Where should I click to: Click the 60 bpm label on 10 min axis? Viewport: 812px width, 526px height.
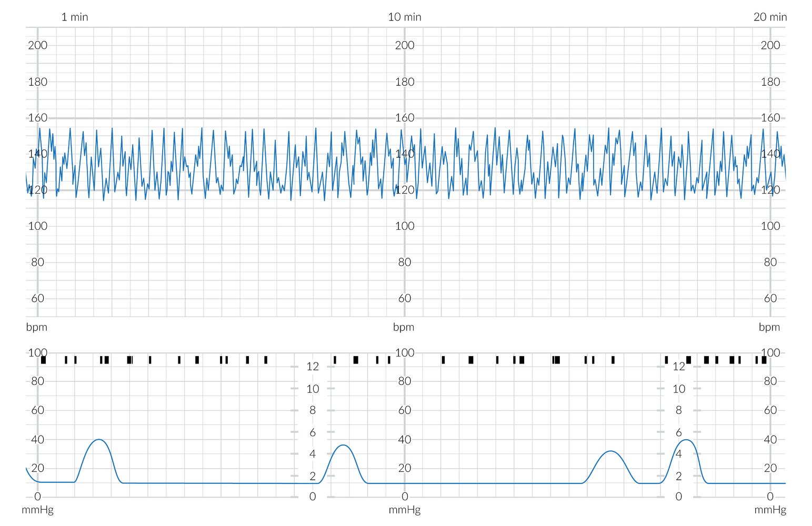405,298
